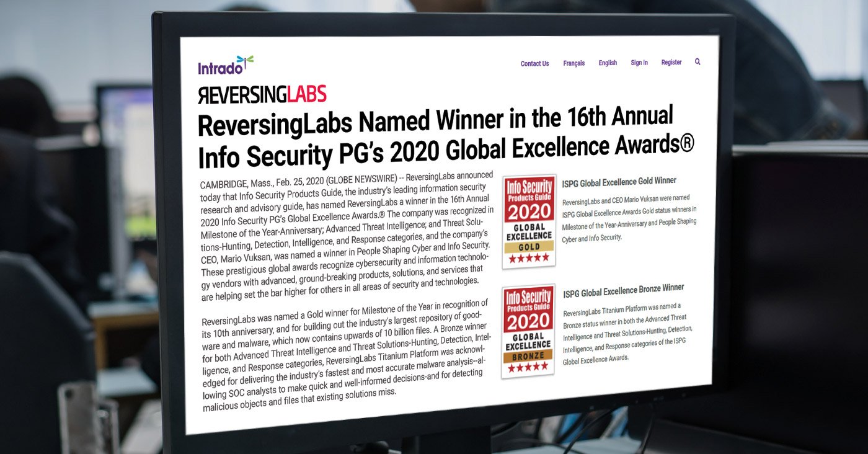Click the ISPG Global Excellence Bronze Winner heading
Viewport: 868px width, 454px height.
pos(624,290)
